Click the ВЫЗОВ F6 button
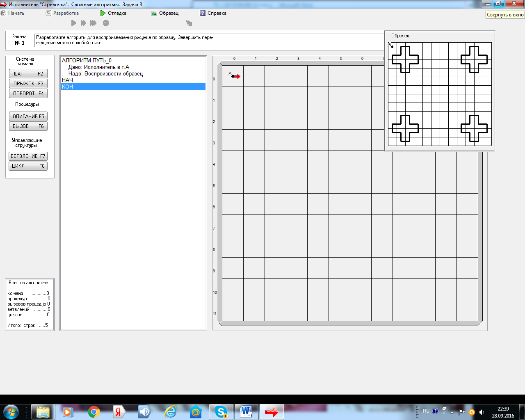This screenshot has height=420, width=525. tap(28, 126)
